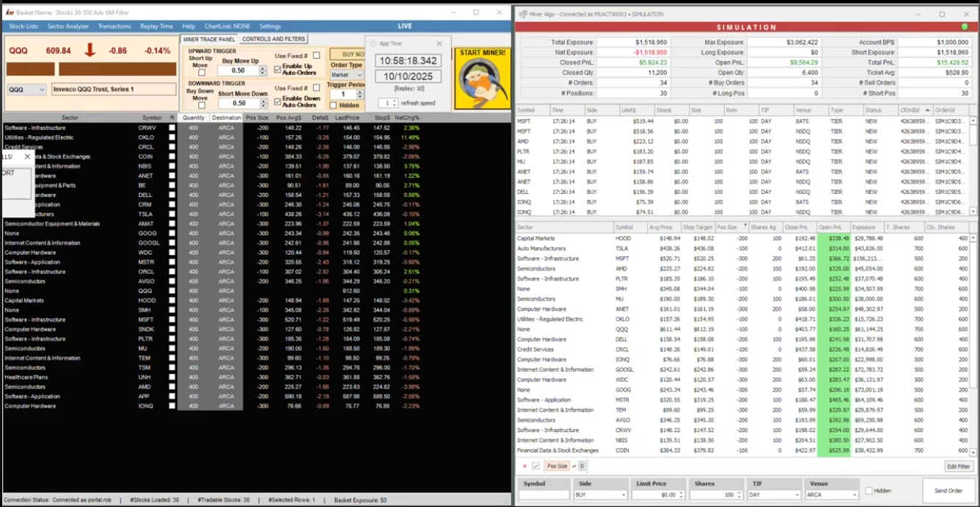Click the ClOrdId column sort arrow
The height and width of the screenshot is (507, 980).
click(927, 110)
